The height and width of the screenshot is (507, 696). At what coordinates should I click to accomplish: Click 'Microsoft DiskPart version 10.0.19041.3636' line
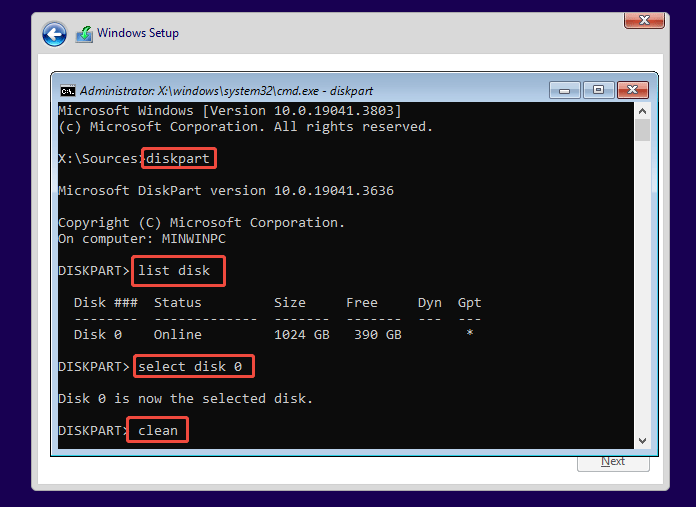(226, 190)
